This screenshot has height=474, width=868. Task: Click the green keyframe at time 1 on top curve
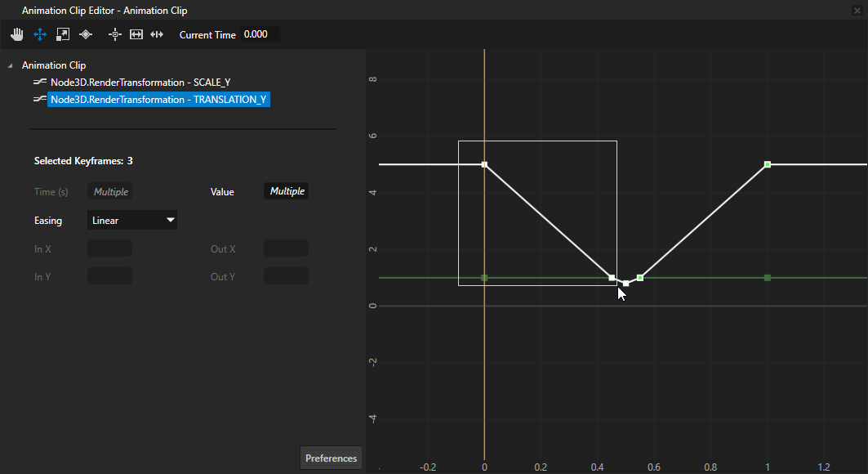[x=768, y=164]
